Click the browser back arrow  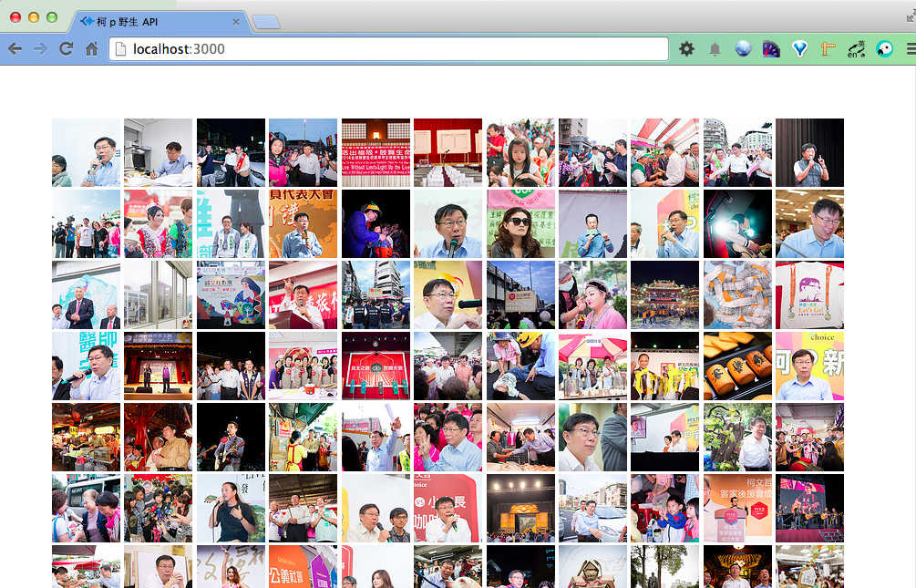tap(15, 49)
